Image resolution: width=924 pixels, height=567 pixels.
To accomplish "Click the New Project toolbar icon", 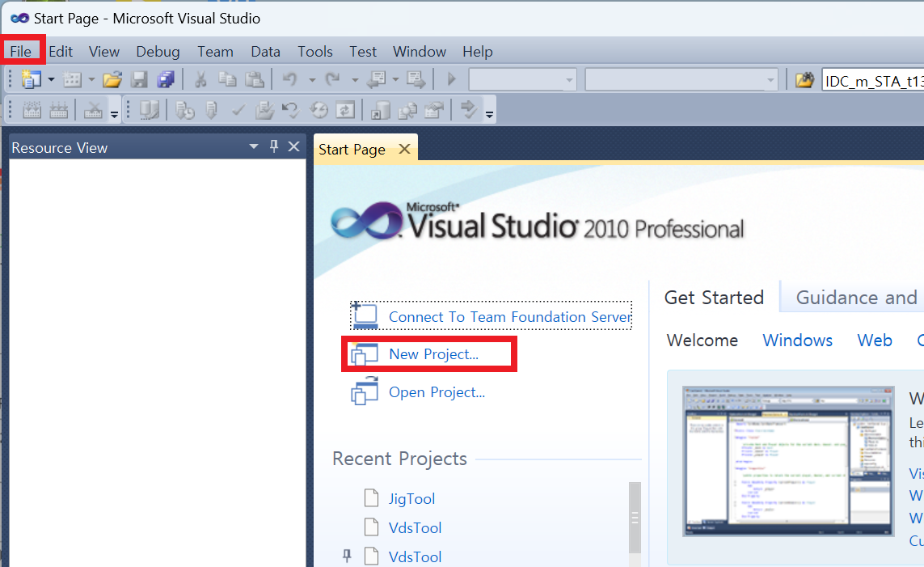I will 32,79.
